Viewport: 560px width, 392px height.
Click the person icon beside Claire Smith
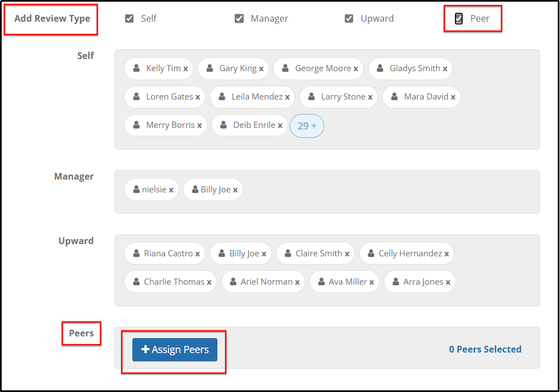tap(288, 253)
